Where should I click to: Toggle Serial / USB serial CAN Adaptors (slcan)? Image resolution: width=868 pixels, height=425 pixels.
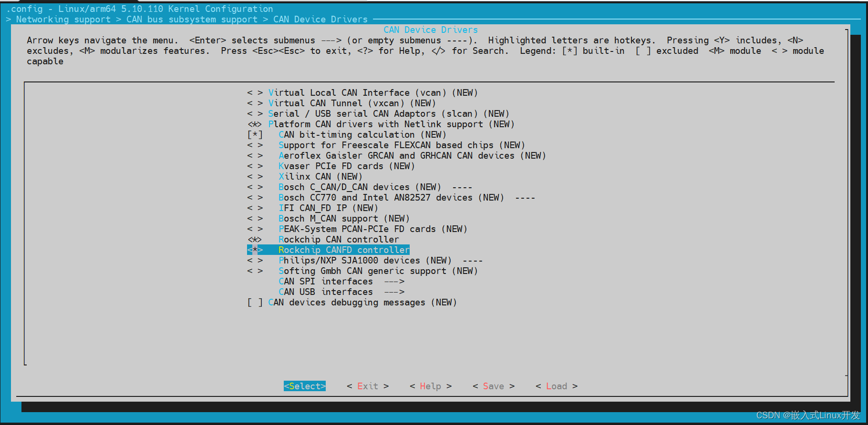tap(378, 114)
